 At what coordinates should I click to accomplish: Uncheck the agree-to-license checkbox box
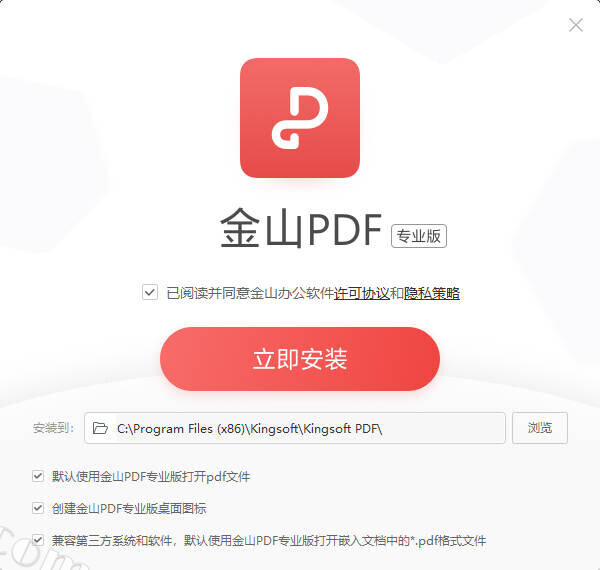tap(150, 292)
